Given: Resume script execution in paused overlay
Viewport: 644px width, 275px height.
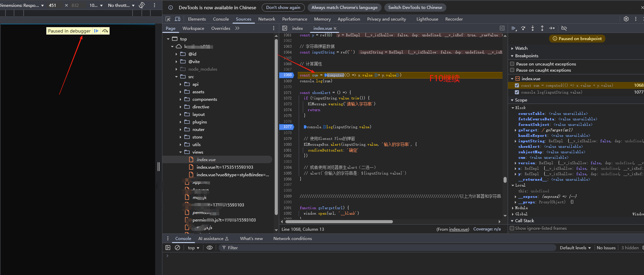Looking at the screenshot, I should click(96, 31).
